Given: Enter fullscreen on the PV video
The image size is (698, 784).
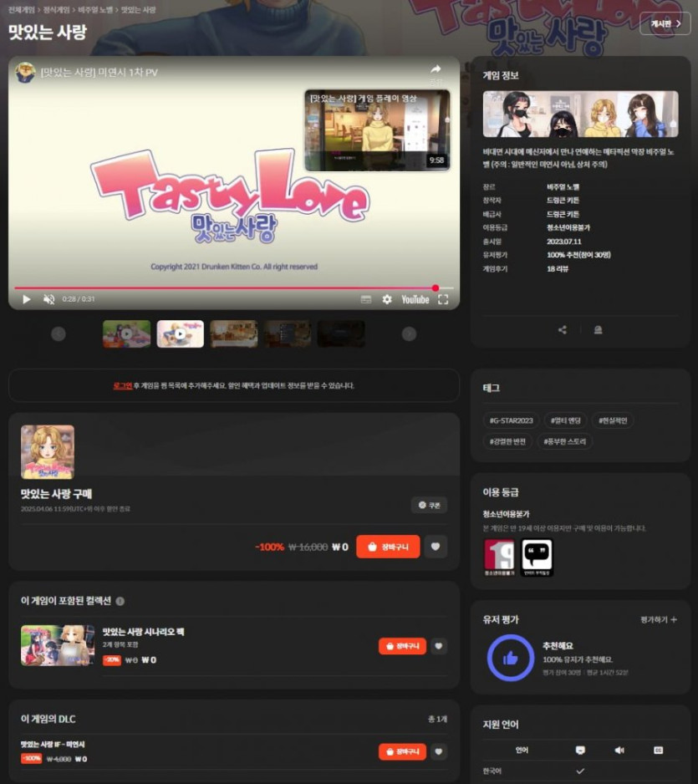Looking at the screenshot, I should click(444, 298).
